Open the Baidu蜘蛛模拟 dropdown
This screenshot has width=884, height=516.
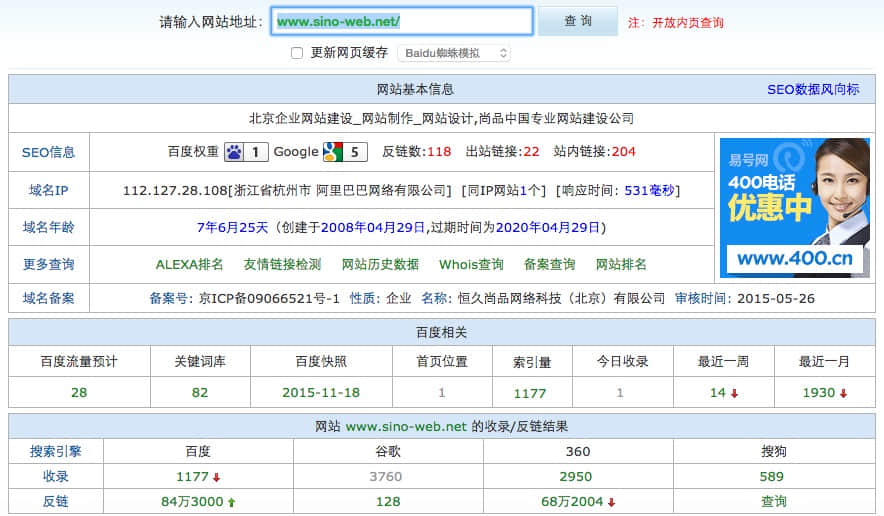pyautogui.click(x=454, y=53)
